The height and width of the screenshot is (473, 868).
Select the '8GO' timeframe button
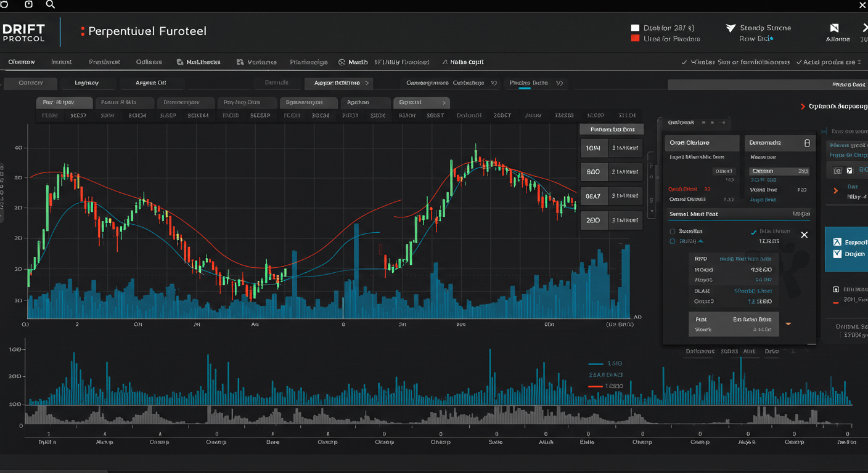(593, 172)
